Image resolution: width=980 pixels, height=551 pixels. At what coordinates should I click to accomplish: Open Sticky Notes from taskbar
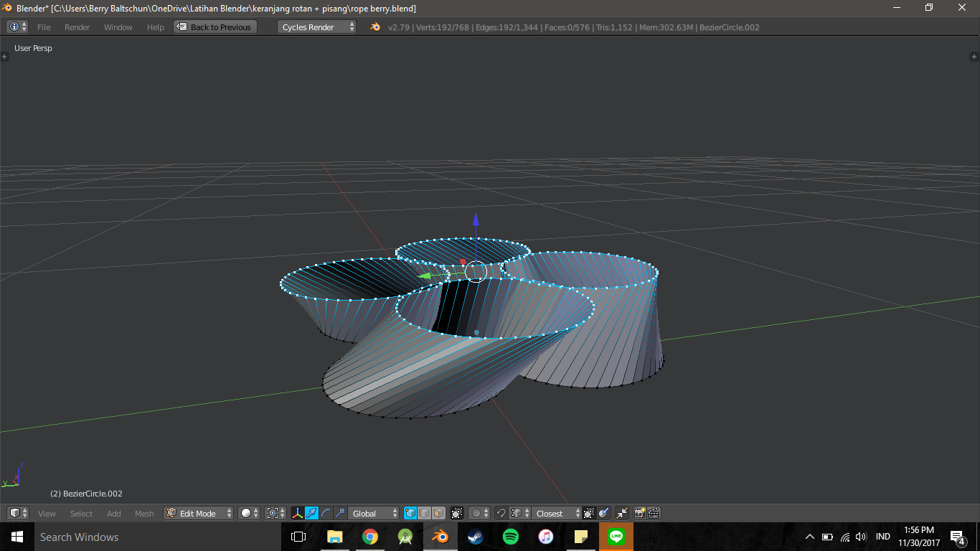(580, 537)
